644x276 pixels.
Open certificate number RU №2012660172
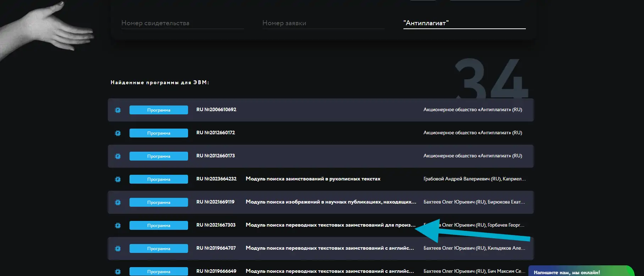coord(216,133)
